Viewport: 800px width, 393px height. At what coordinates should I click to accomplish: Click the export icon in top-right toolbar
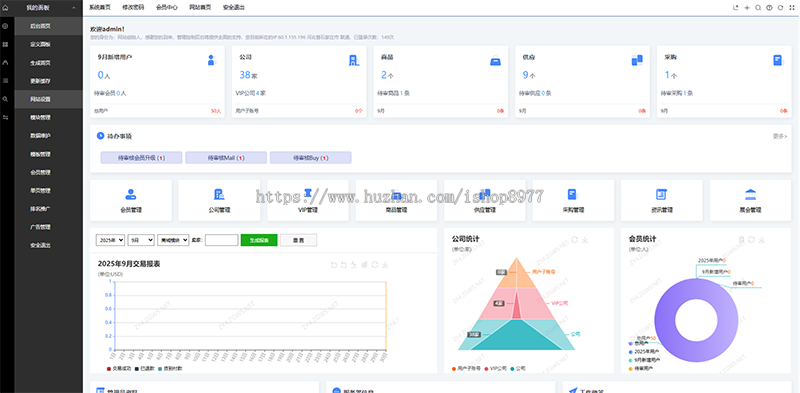tap(735, 8)
